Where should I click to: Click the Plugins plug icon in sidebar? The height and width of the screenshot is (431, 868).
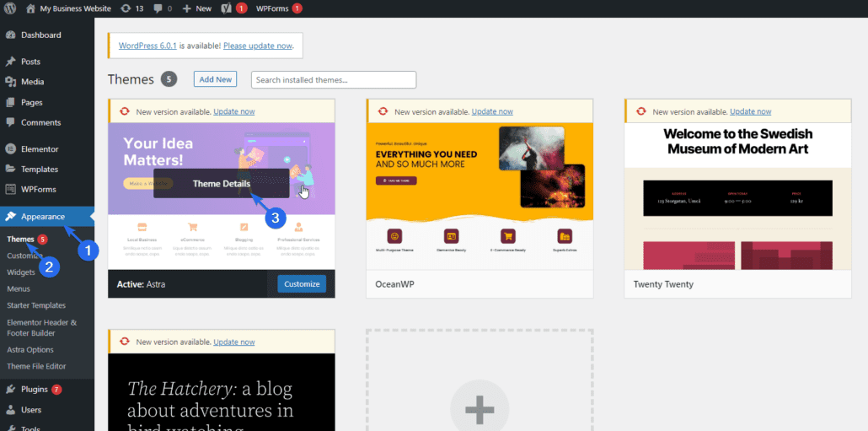[10, 390]
